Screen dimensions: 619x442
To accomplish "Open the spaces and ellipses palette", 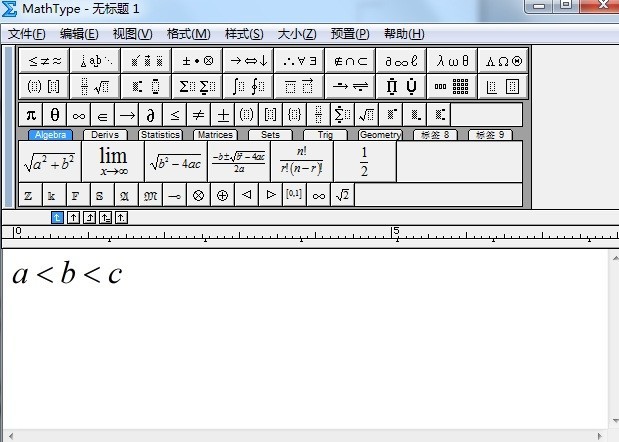I will tap(95, 61).
